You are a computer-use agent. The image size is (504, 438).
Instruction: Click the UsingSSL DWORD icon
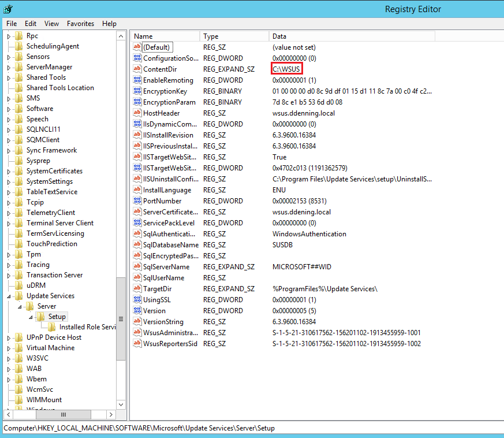(x=137, y=300)
